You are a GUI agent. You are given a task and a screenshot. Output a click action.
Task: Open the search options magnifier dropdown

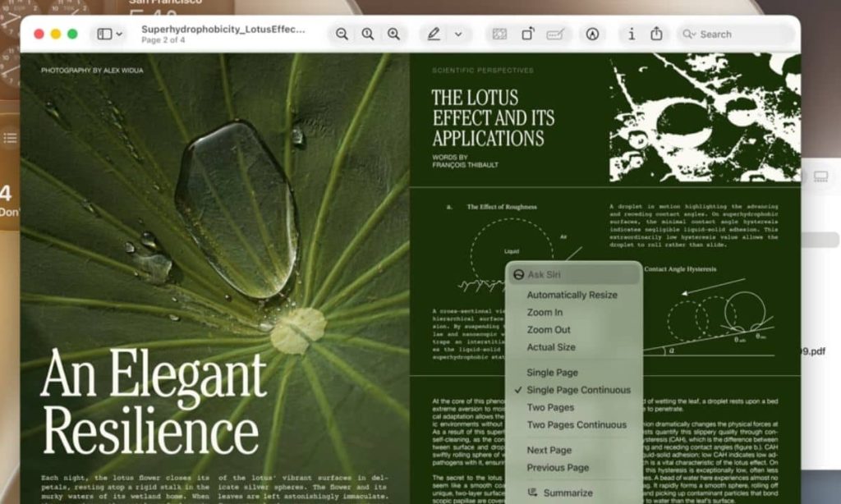[689, 34]
